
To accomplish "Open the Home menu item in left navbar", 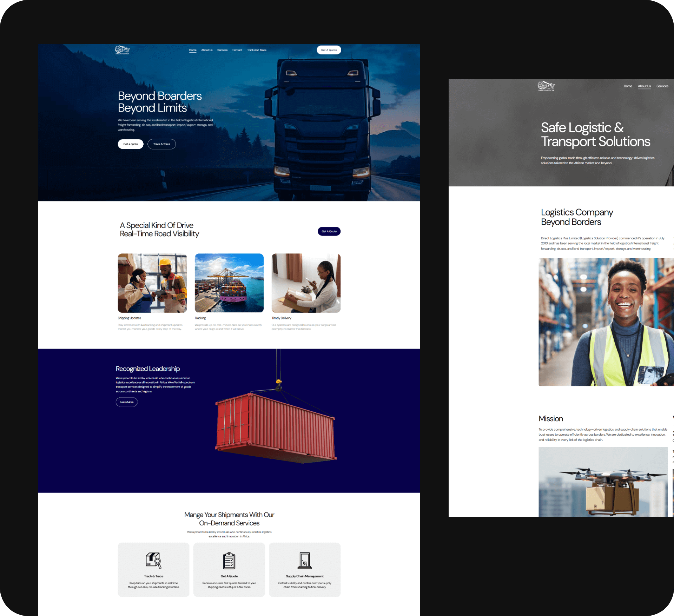I will [x=193, y=50].
